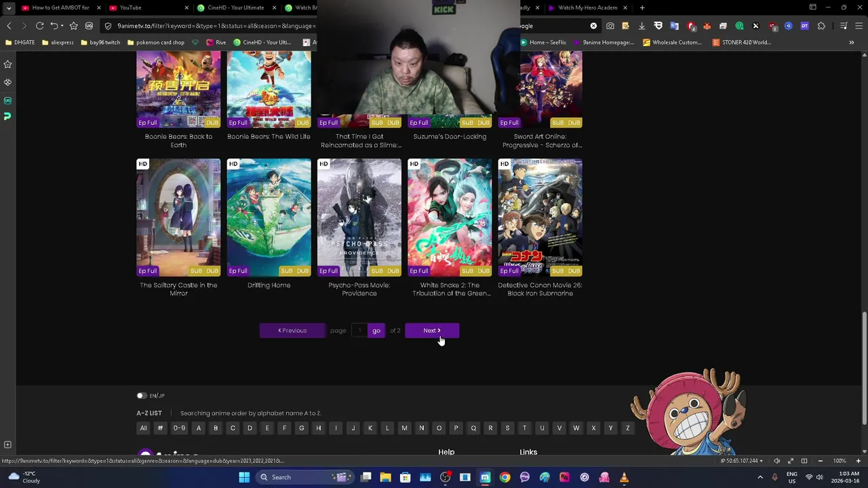Open the UG extension icon beside the star
The image size is (868, 488).
pyautogui.click(x=89, y=26)
